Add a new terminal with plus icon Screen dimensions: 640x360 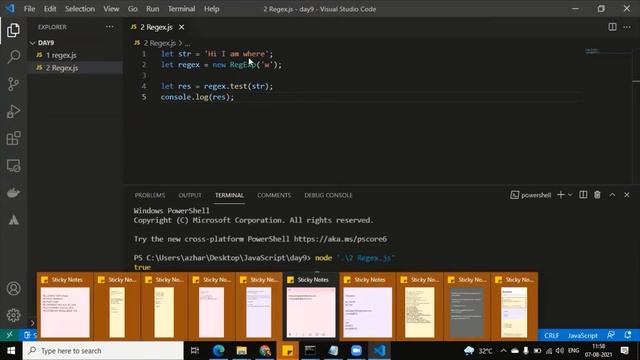coord(560,195)
